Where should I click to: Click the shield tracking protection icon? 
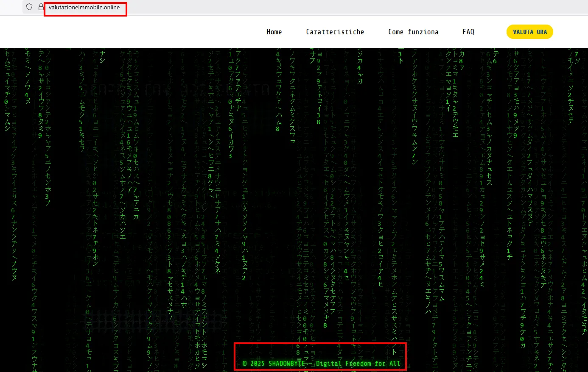point(29,7)
